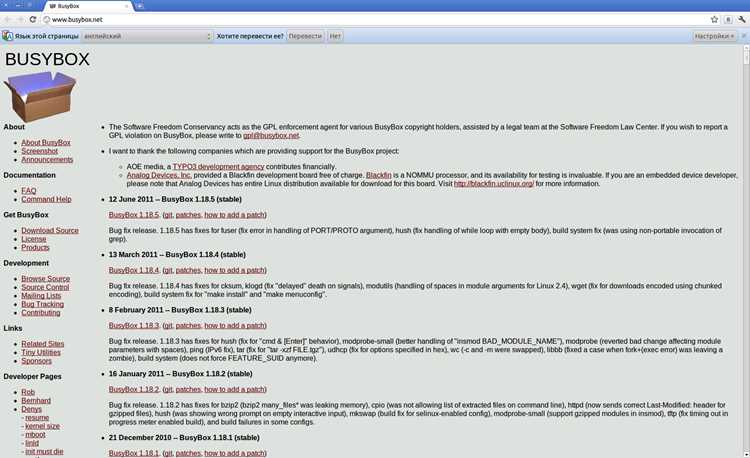This screenshot has width=750, height=458.
Task: Open the 'linld' link under Denys
Action: pos(32,443)
